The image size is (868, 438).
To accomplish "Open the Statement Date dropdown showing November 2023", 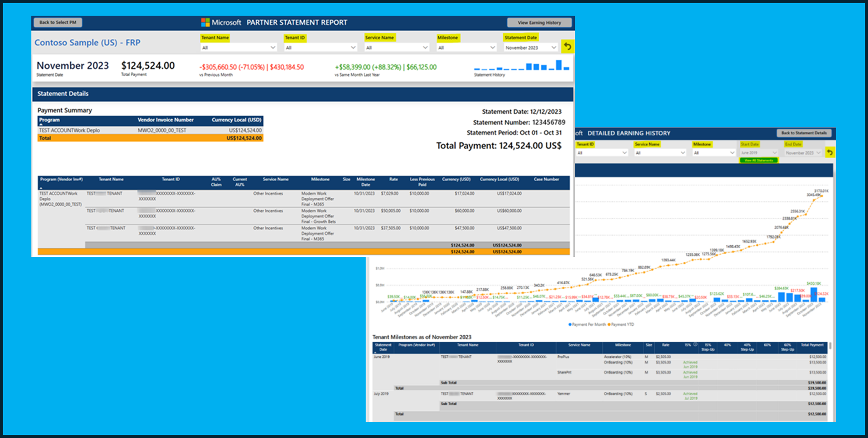I will click(530, 47).
